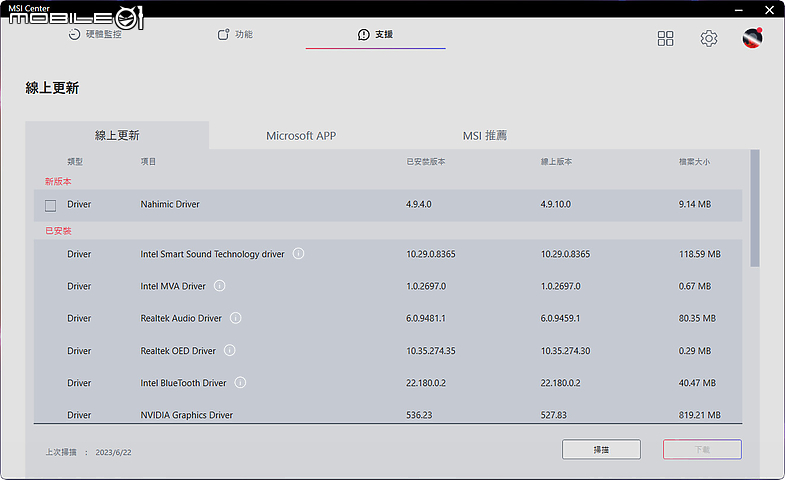Click info icon next to Intel MVA Driver
This screenshot has height=480, width=785.
[x=219, y=286]
